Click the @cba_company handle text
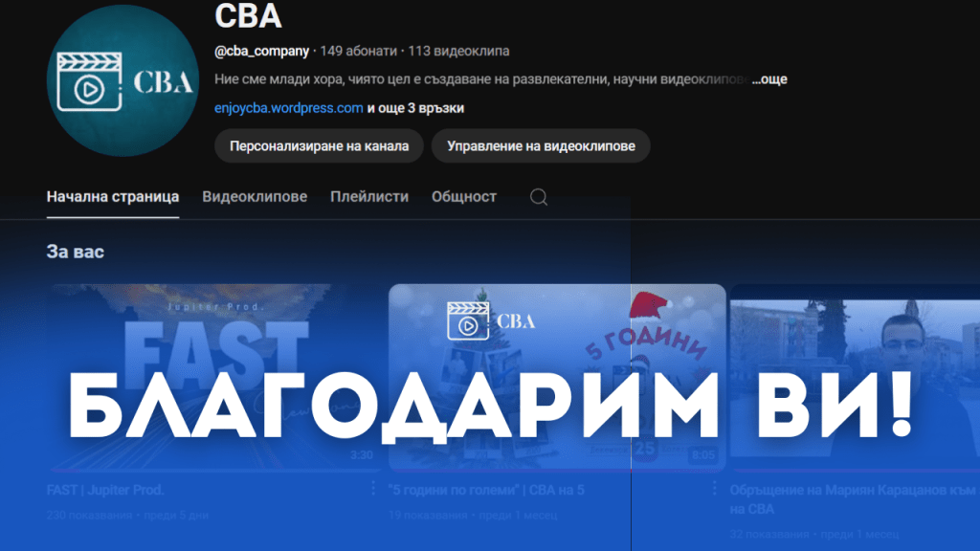Image resolution: width=980 pixels, height=551 pixels. coord(262,52)
